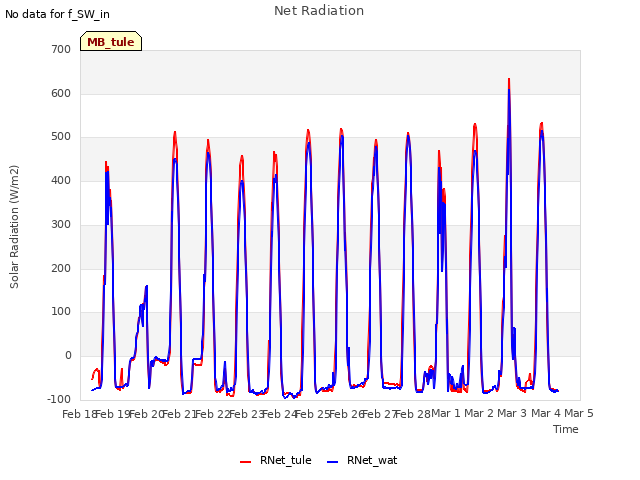Viewport: 640px width, 480px height.
Task: Click the 100 y-axis tick label
Action: tap(61, 311)
